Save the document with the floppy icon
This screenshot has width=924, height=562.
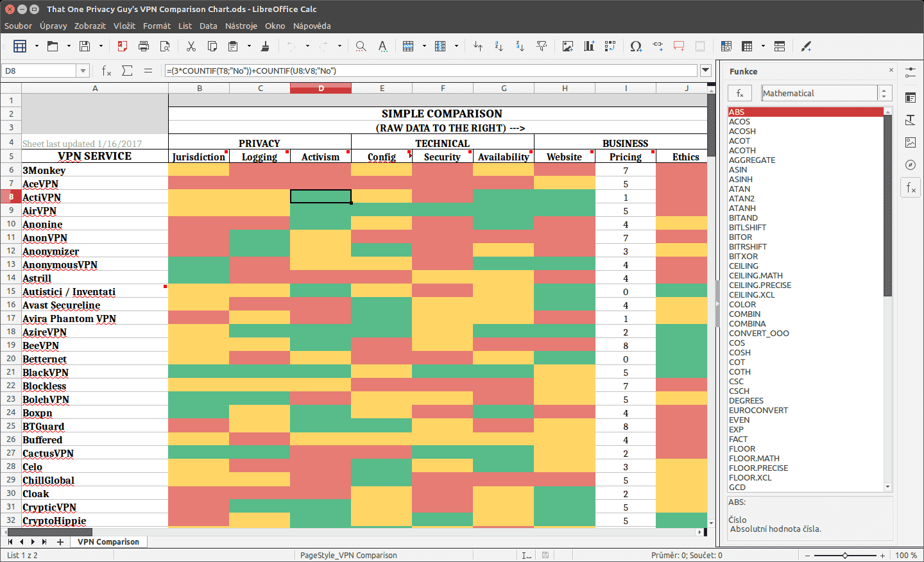tap(85, 46)
